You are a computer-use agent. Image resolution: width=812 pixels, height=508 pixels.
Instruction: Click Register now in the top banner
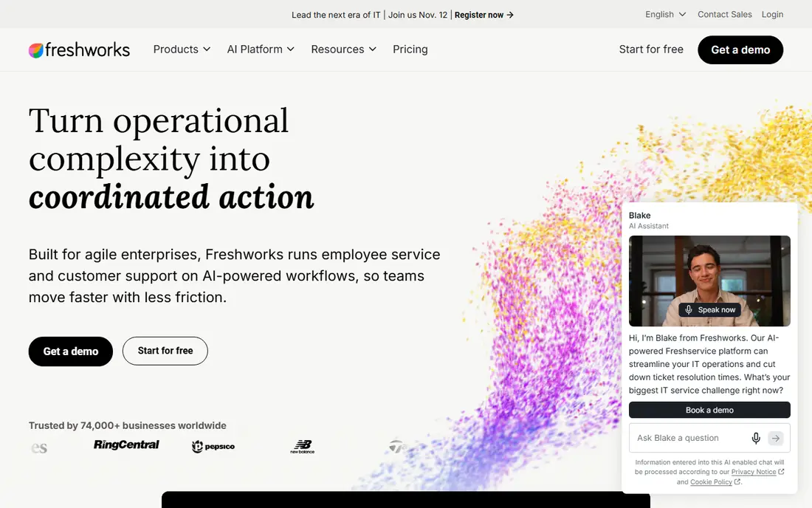(484, 15)
